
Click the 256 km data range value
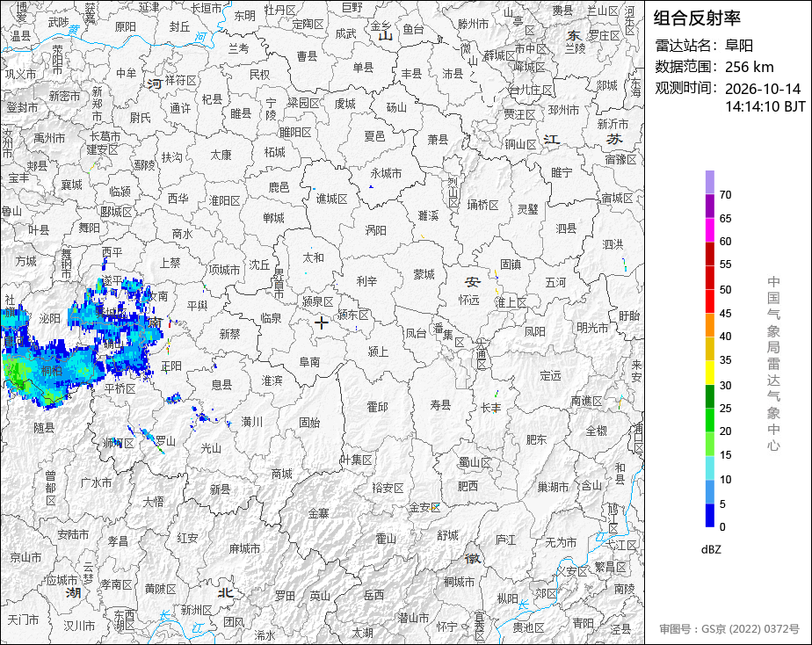(750, 67)
